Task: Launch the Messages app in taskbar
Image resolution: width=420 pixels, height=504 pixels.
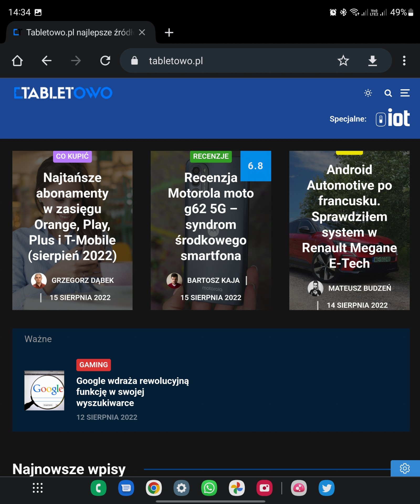Action: pos(126,488)
